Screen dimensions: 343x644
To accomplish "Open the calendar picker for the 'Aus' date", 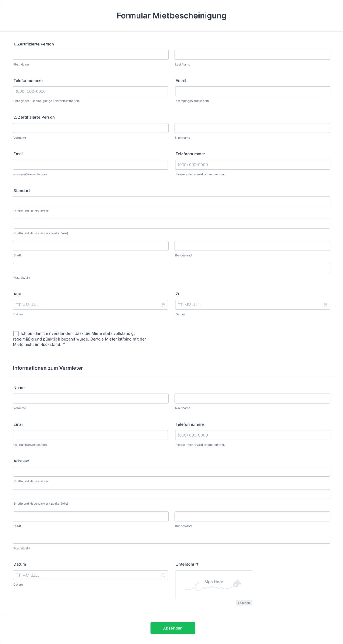I will click(x=163, y=305).
